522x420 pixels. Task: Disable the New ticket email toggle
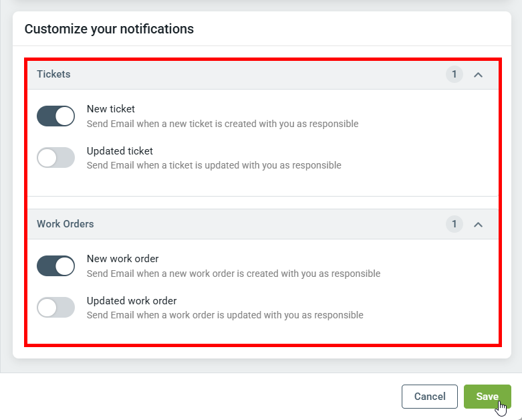(x=55, y=116)
